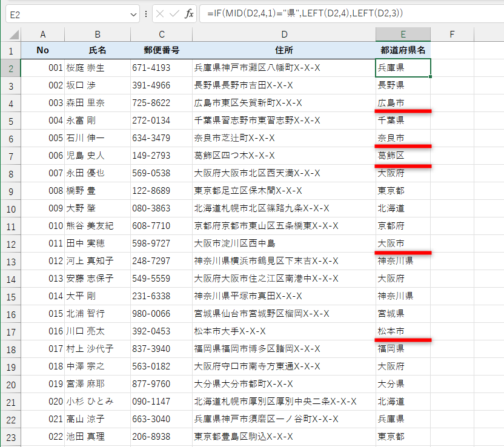
Task: Click postal code cell '980-0066'
Action: coord(161,314)
